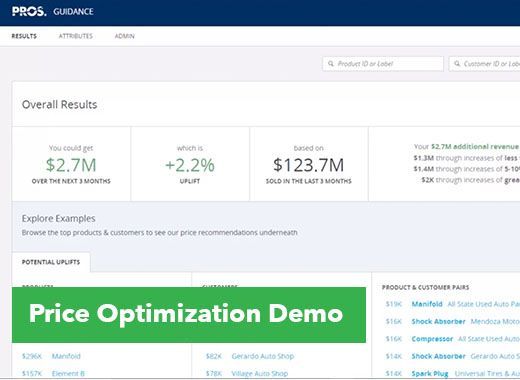The image size is (520, 380).
Task: Click the $2K through increases line
Action: point(470,180)
